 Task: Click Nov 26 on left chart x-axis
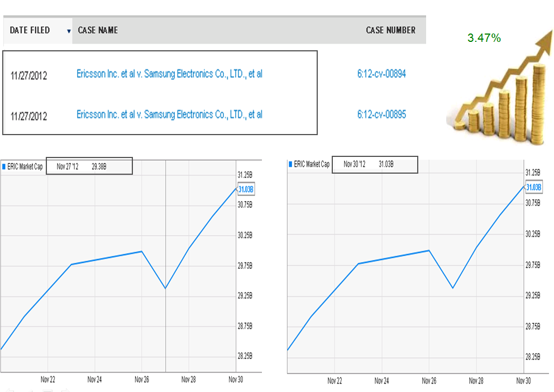click(142, 380)
